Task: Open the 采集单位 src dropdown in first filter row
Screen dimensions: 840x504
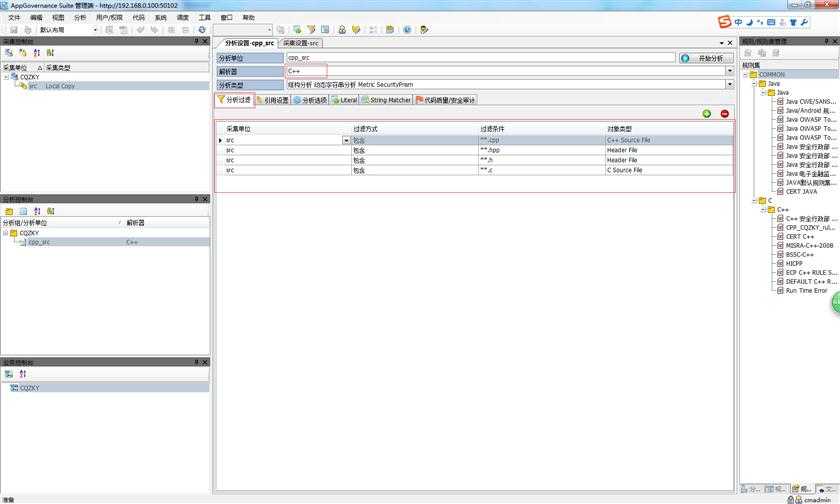Action: point(346,140)
